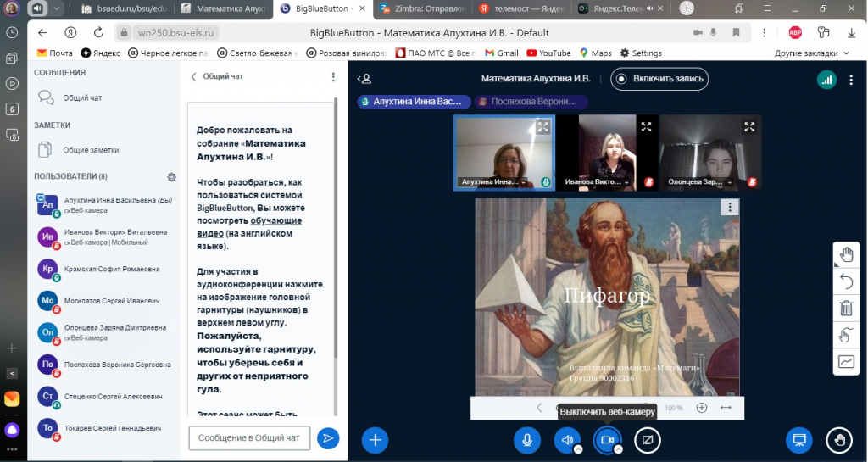Select the whiteboard hand pan tool
Screen dimensions: 868x462
click(846, 256)
